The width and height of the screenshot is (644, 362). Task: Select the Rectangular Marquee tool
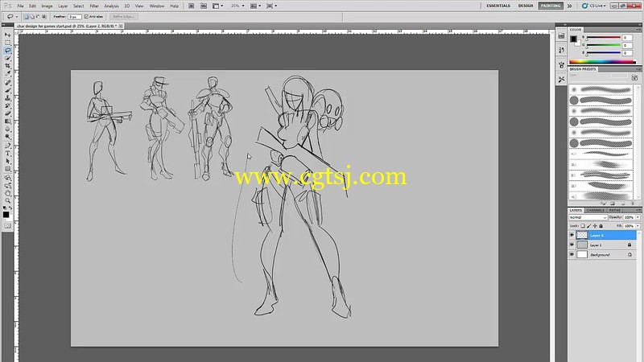(8, 43)
